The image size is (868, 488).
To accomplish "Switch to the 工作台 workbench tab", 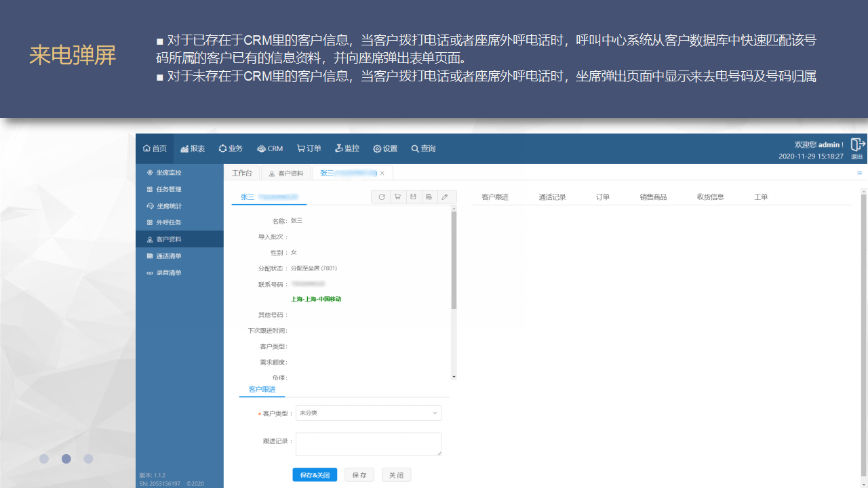I will coord(242,173).
